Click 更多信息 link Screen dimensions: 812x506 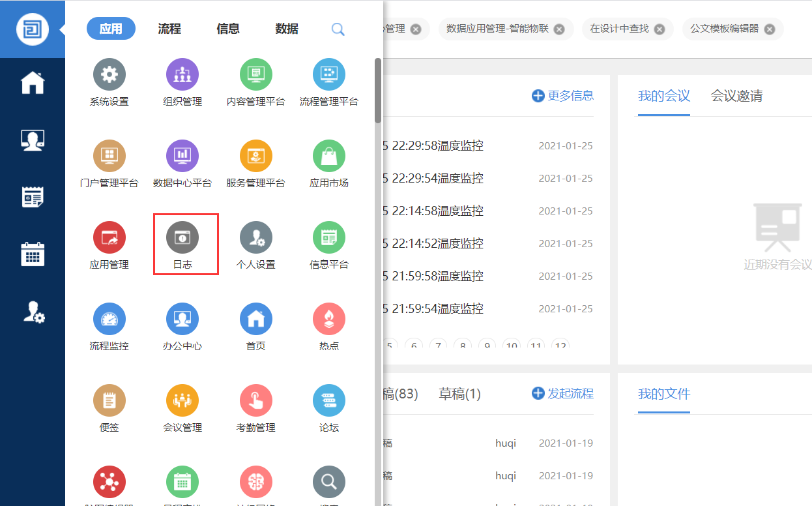coord(563,96)
